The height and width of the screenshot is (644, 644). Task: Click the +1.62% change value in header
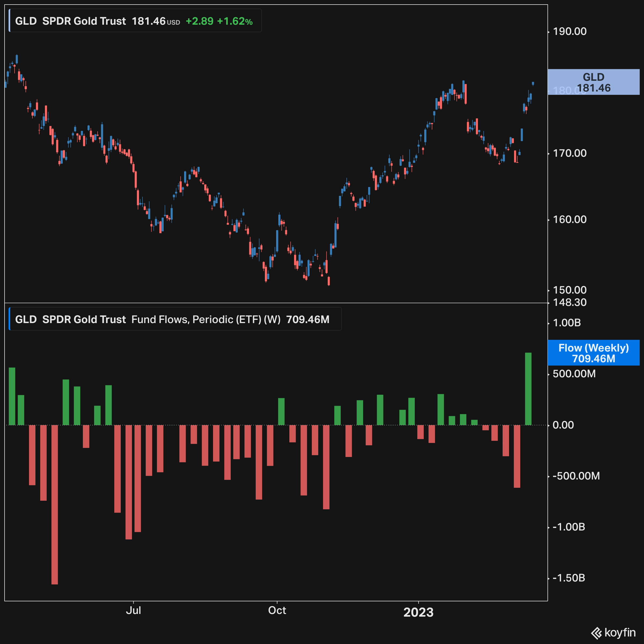point(235,21)
